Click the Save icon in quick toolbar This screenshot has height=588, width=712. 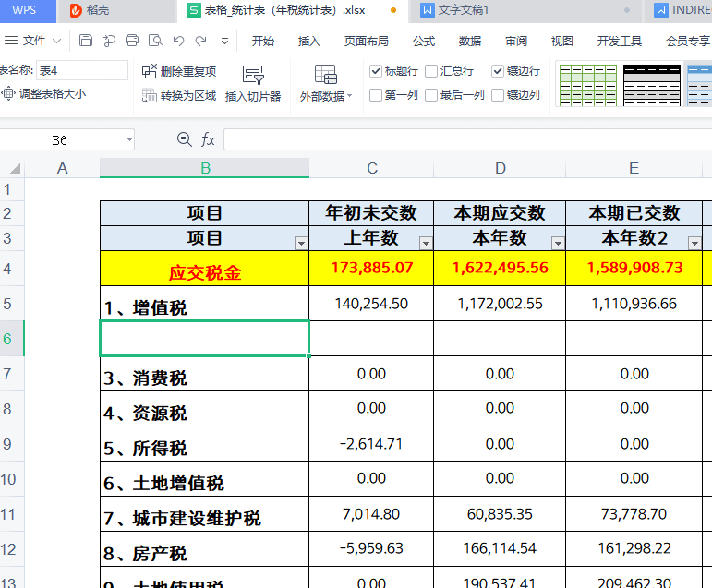coord(86,41)
